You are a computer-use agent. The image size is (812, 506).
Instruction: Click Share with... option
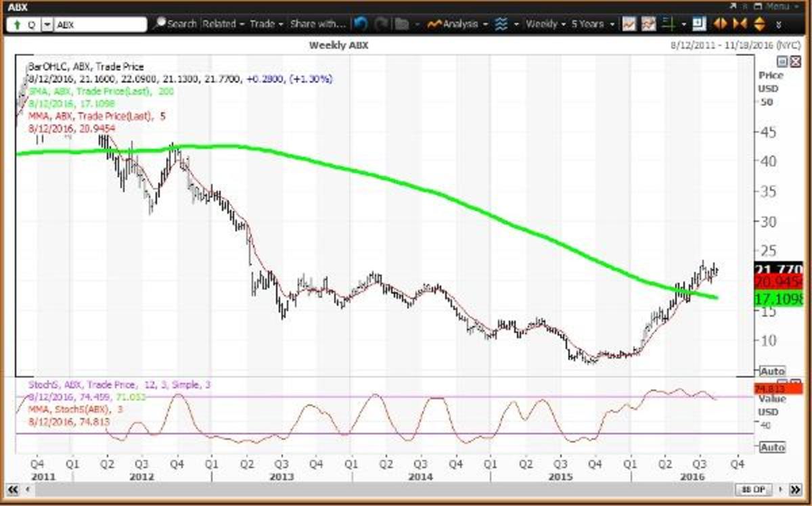pos(317,24)
